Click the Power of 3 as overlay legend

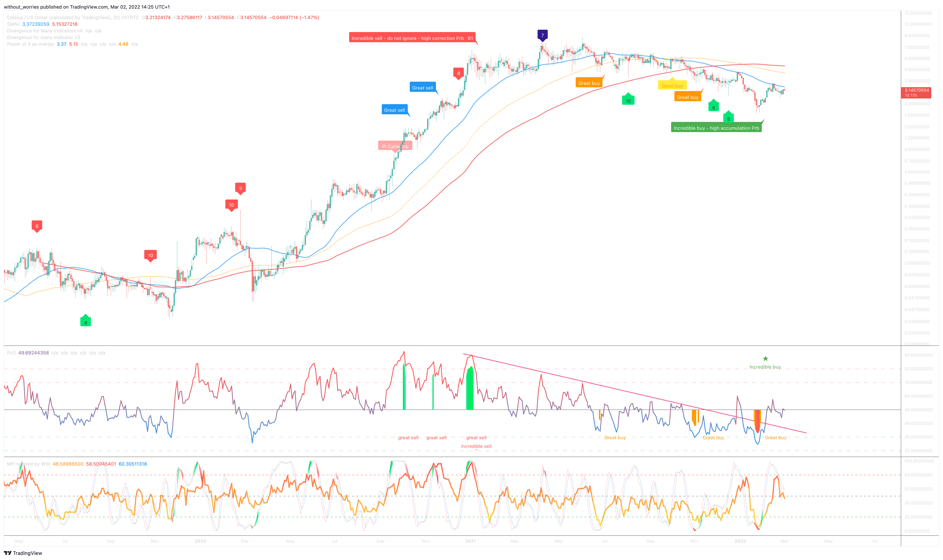click(30, 44)
